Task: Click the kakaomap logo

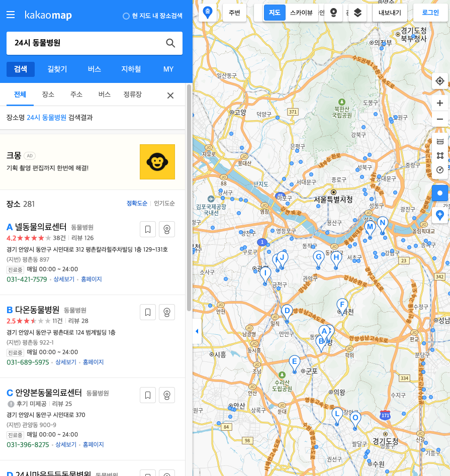Action: (x=48, y=15)
